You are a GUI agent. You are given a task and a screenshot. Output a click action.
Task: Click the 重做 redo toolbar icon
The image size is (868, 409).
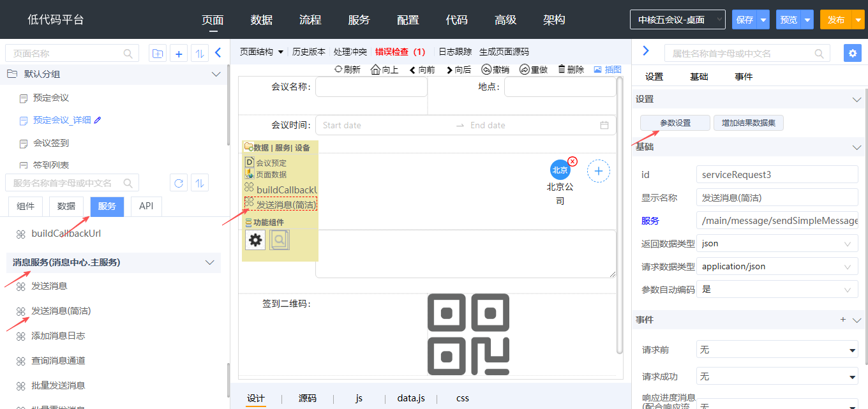[x=524, y=70]
